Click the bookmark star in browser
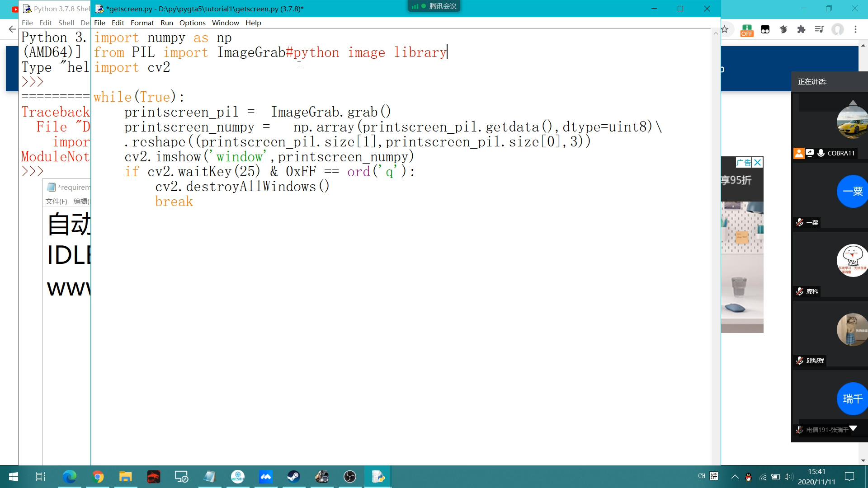 [725, 29]
